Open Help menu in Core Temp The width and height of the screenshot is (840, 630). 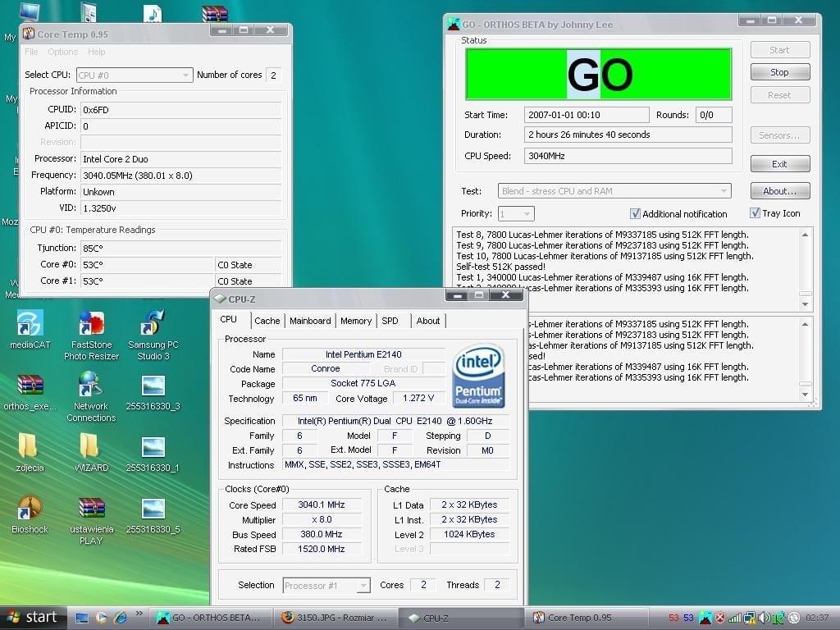97,52
